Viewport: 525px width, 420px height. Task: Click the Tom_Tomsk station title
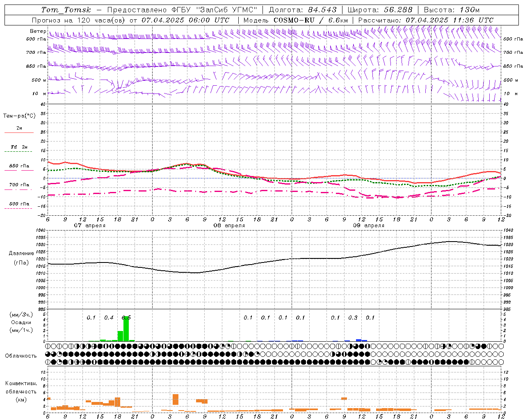click(66, 10)
